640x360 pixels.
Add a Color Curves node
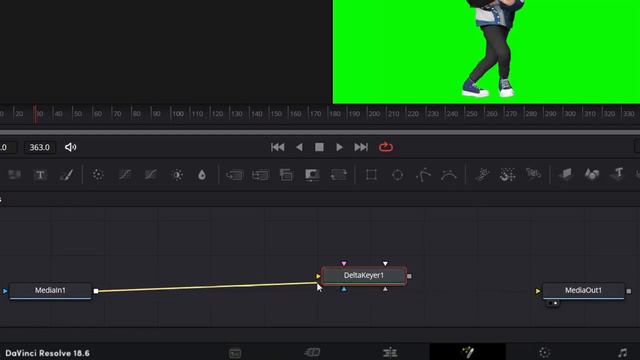point(124,175)
